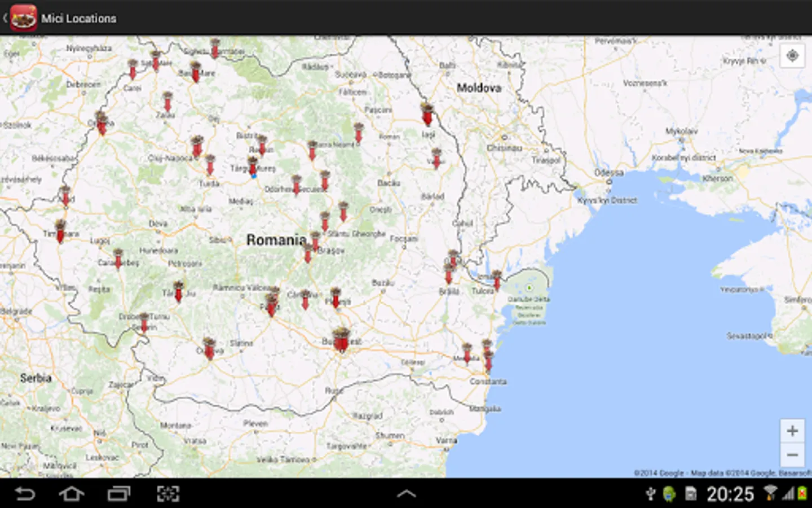Select the Bucharest pin cluster
The image size is (812, 508).
341,341
